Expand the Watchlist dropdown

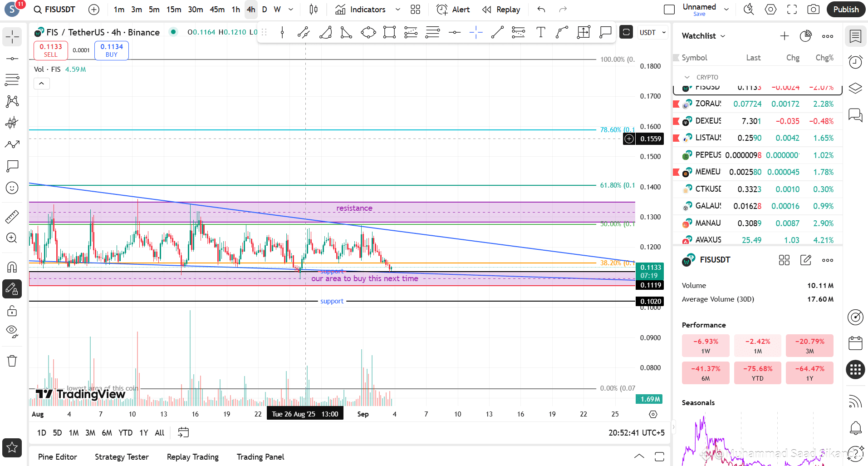(x=704, y=36)
